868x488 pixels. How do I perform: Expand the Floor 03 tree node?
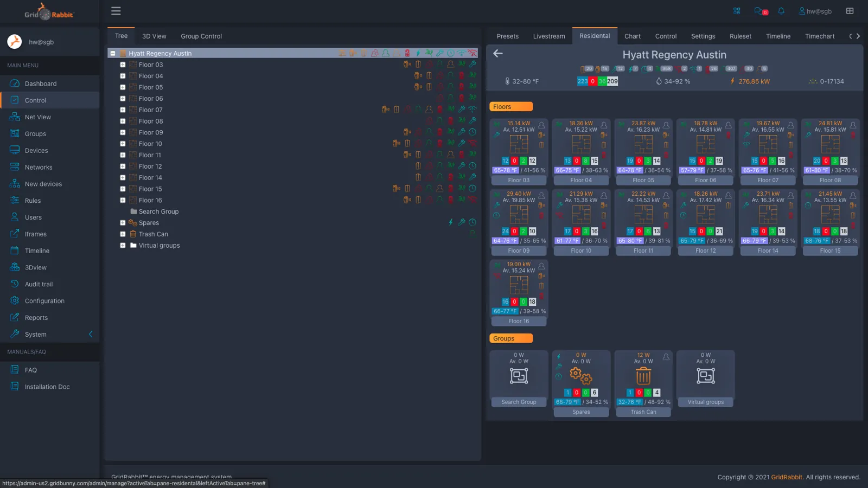(123, 65)
